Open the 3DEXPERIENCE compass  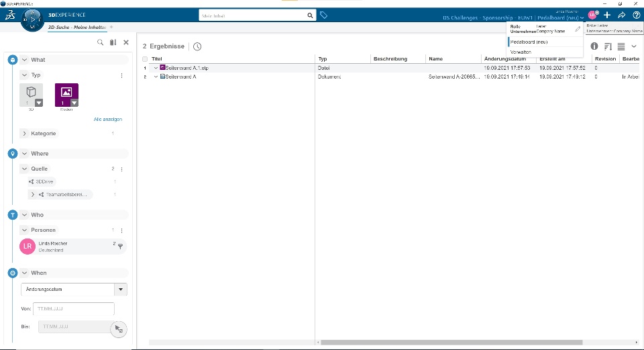(32, 19)
